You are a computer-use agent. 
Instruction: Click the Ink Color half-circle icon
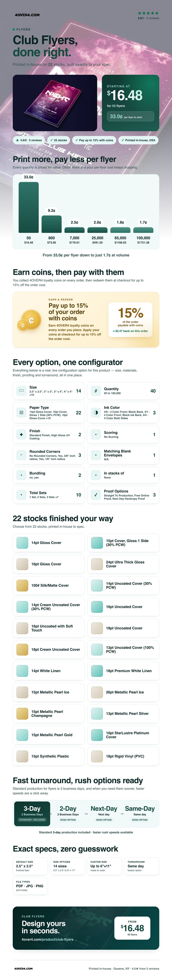pyautogui.click(x=96, y=412)
